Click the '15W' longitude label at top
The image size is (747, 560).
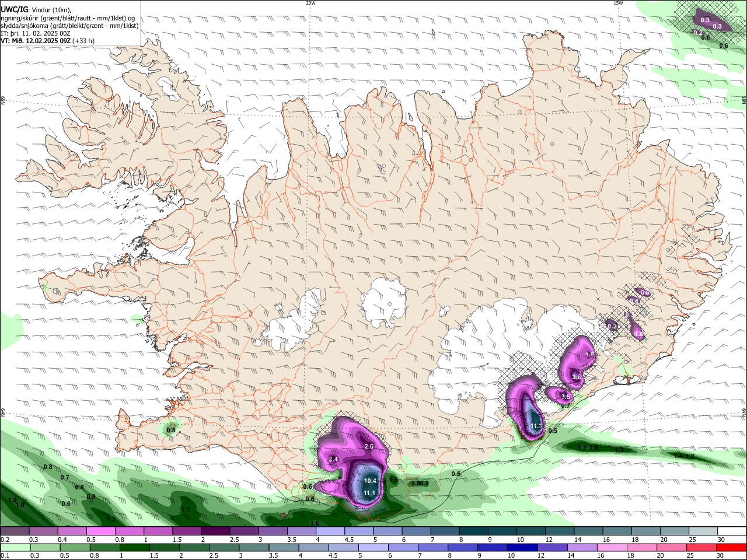pos(618,3)
